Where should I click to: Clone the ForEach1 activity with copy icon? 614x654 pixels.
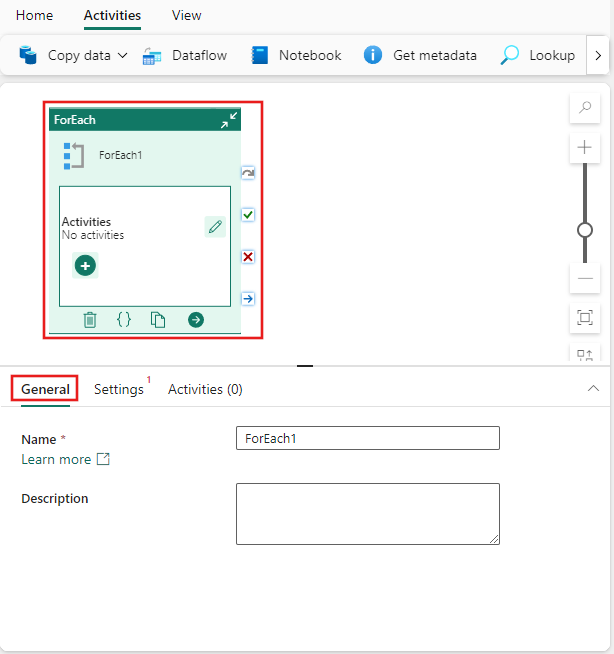(x=158, y=320)
